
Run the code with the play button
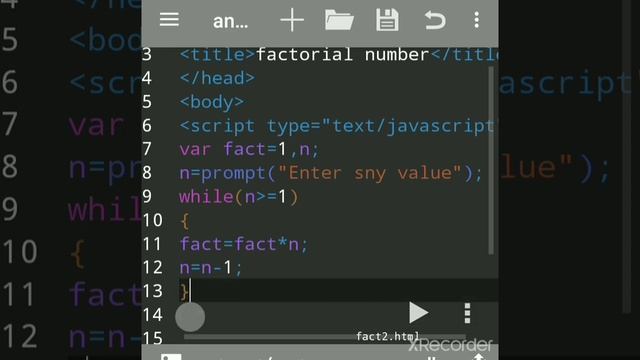pos(418,313)
